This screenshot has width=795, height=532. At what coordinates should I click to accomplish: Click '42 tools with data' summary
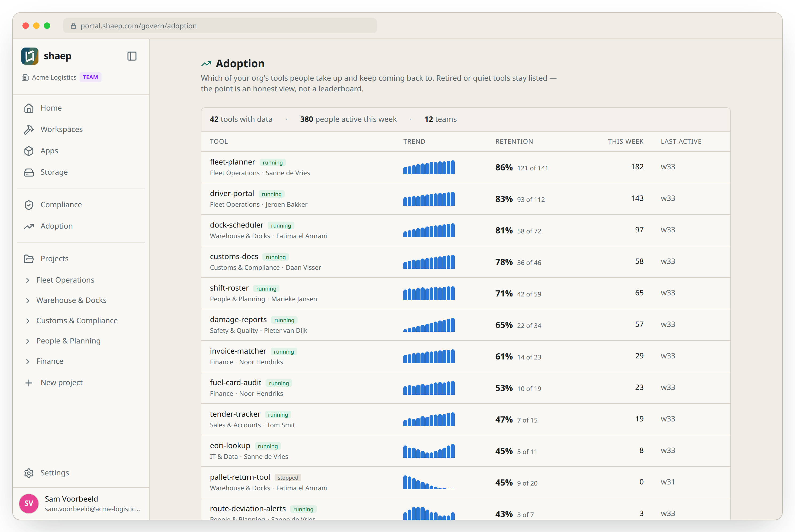click(241, 119)
